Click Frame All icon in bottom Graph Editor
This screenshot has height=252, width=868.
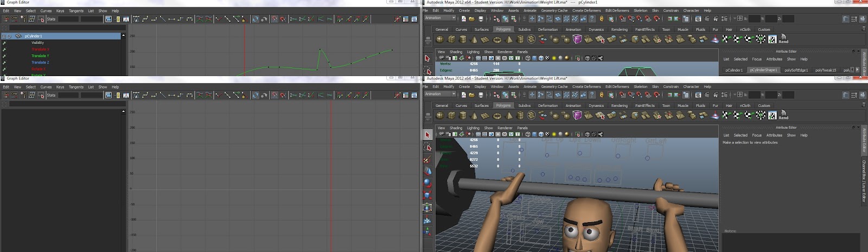pyautogui.click(x=108, y=95)
